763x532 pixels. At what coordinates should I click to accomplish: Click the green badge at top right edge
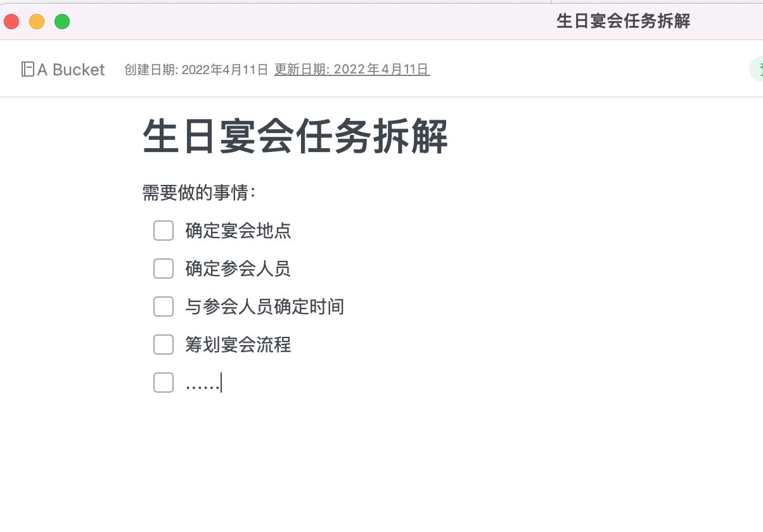tap(757, 69)
